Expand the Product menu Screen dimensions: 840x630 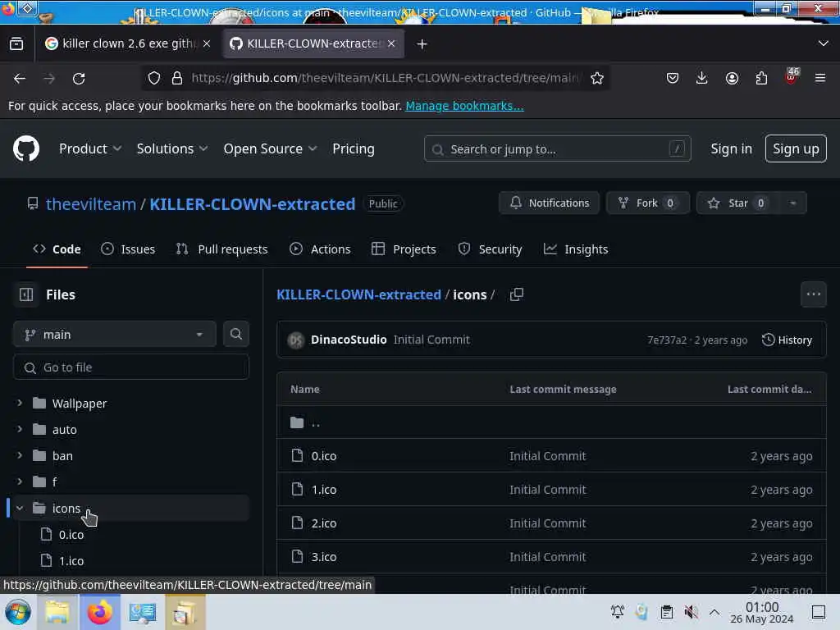[x=89, y=149]
